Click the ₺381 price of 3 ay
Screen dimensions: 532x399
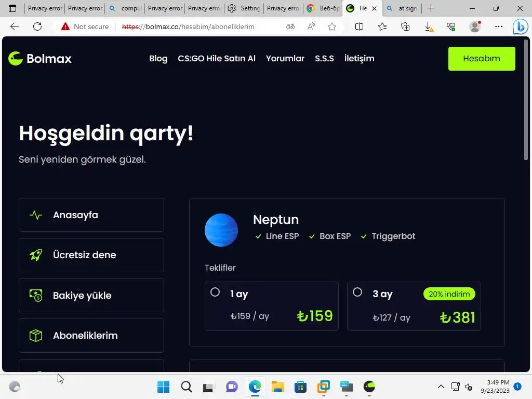point(457,317)
